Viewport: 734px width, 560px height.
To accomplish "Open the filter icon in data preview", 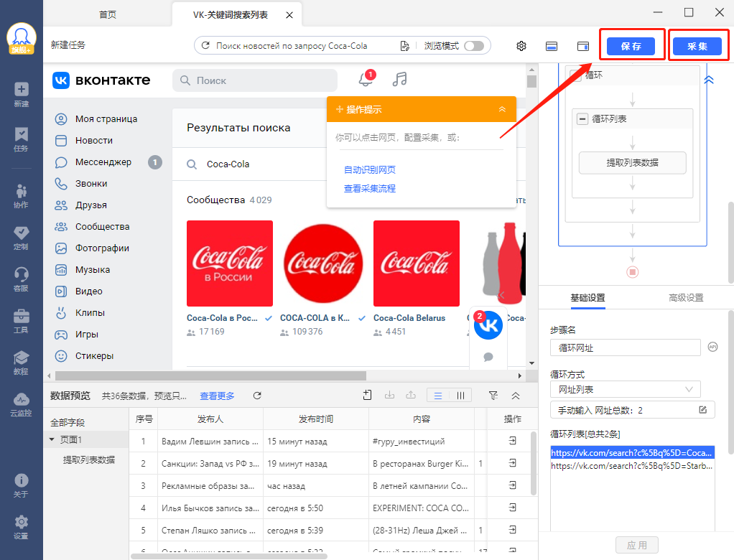I will point(493,396).
